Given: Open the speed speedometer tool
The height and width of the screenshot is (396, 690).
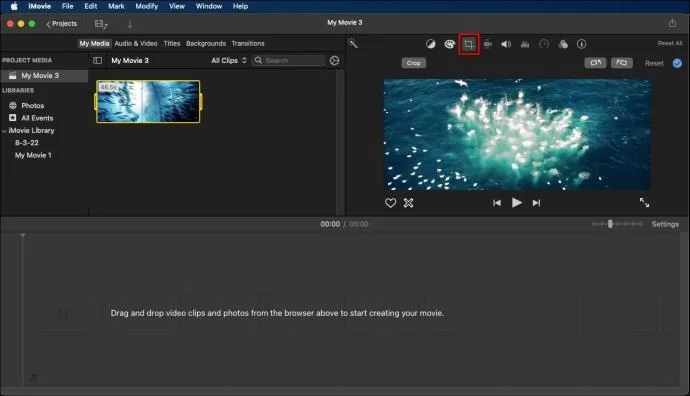Looking at the screenshot, I should click(x=544, y=44).
